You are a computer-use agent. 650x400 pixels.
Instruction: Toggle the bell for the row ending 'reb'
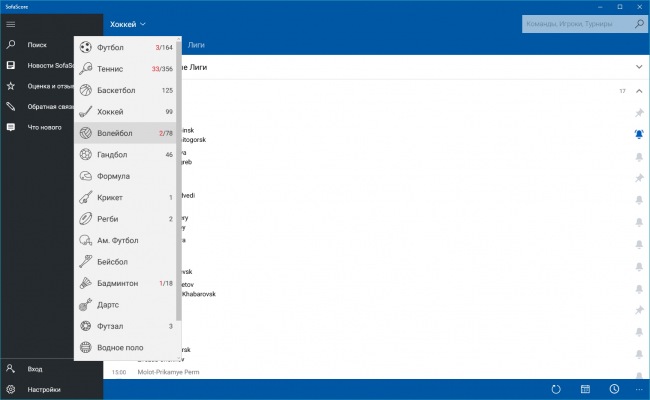click(x=639, y=157)
